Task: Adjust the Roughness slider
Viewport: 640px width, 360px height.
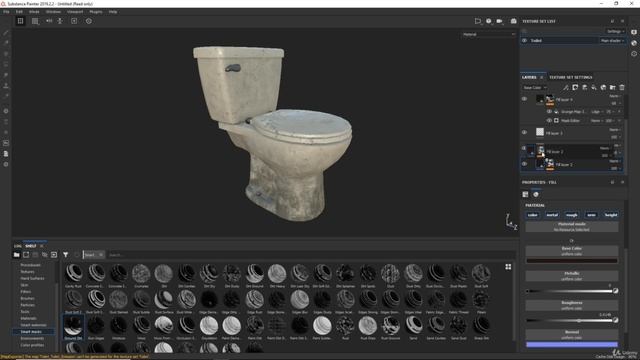Action: pyautogui.click(x=569, y=320)
